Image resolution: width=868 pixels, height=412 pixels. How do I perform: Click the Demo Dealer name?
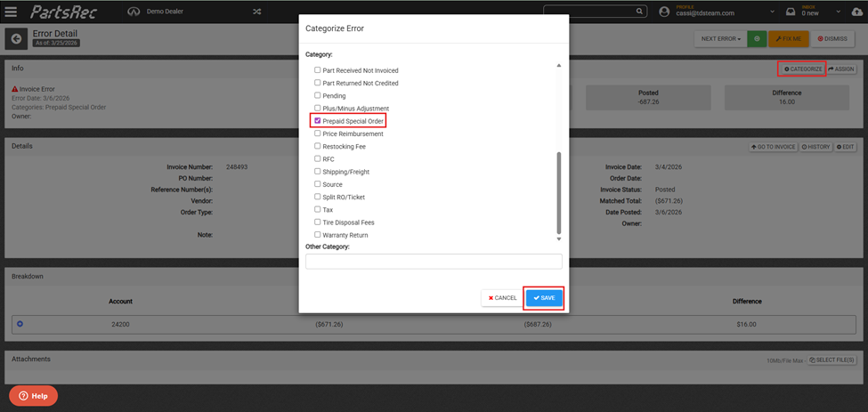(x=165, y=12)
